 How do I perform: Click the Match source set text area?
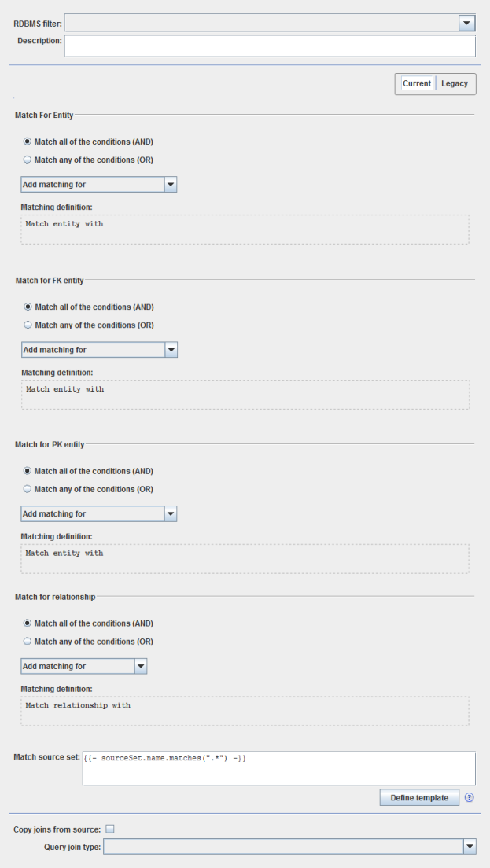pos(278,768)
